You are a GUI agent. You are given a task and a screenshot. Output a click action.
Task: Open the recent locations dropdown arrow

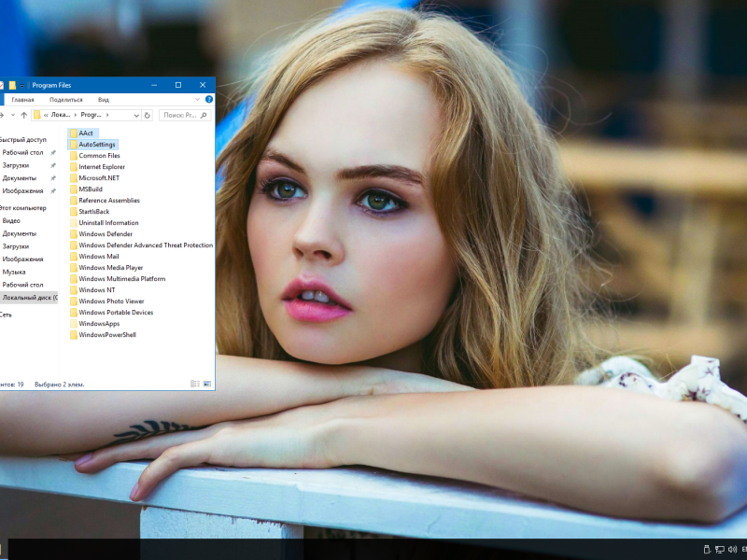click(13, 115)
